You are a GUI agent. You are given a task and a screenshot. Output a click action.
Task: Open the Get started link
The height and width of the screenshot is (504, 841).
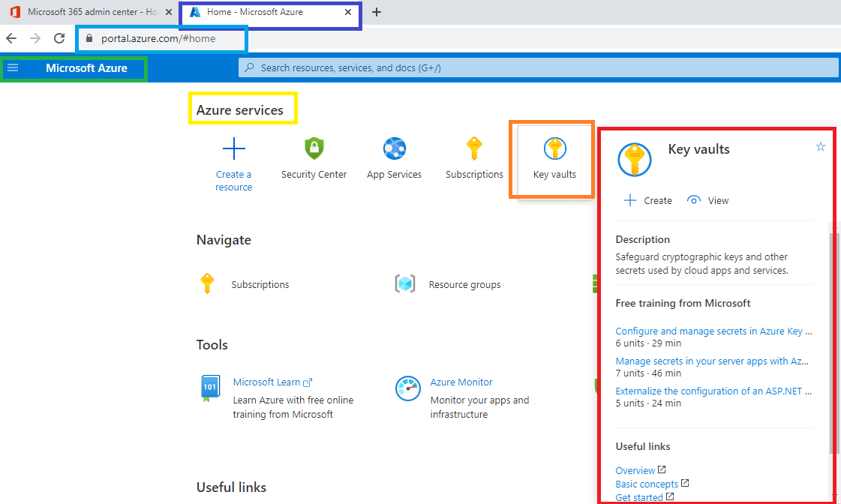(639, 497)
